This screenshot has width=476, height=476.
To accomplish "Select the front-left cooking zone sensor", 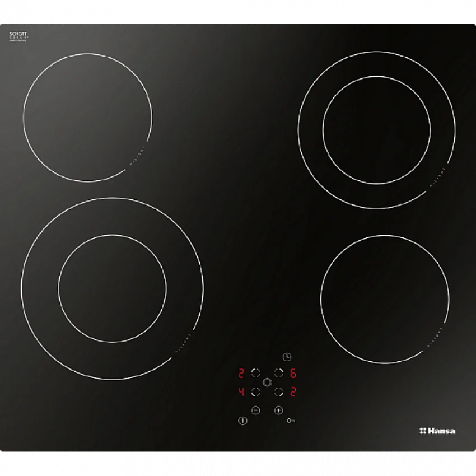I will pyautogui.click(x=255, y=392).
